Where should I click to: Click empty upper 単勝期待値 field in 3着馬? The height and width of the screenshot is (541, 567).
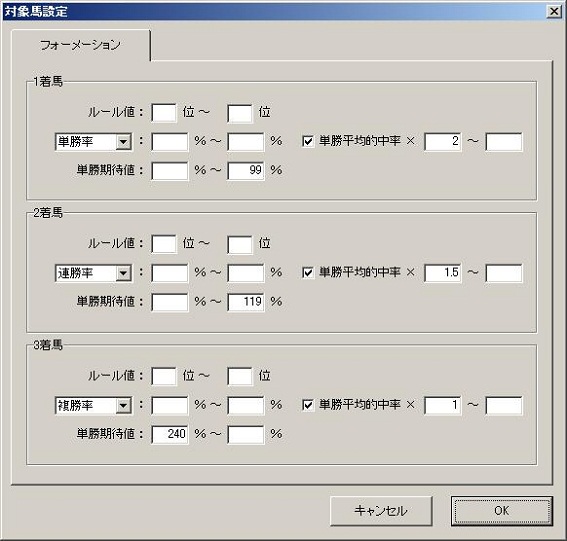click(x=246, y=434)
